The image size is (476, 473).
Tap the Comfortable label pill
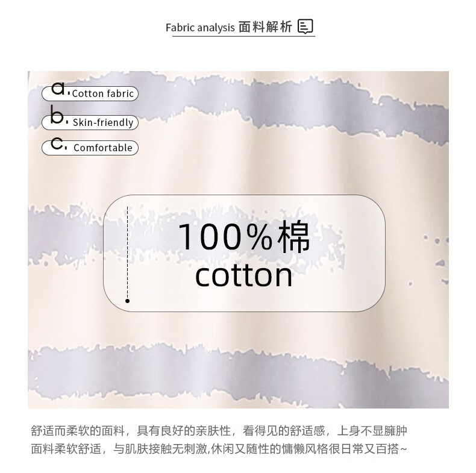pos(90,148)
